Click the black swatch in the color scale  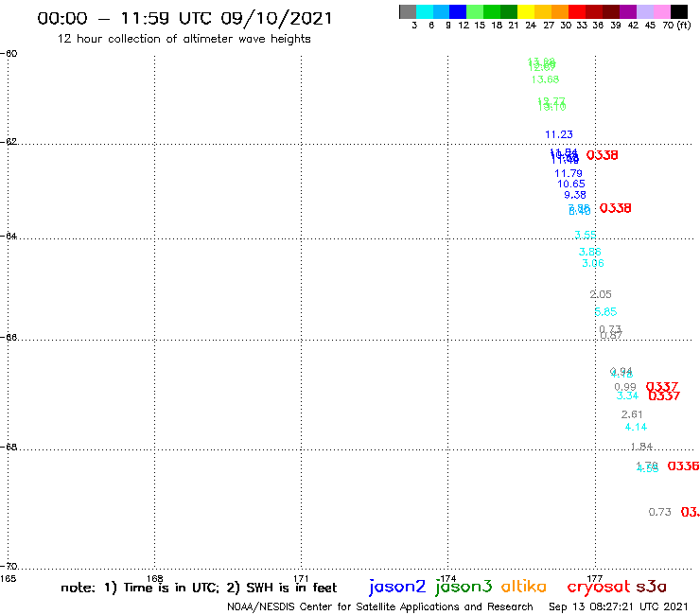click(x=679, y=11)
